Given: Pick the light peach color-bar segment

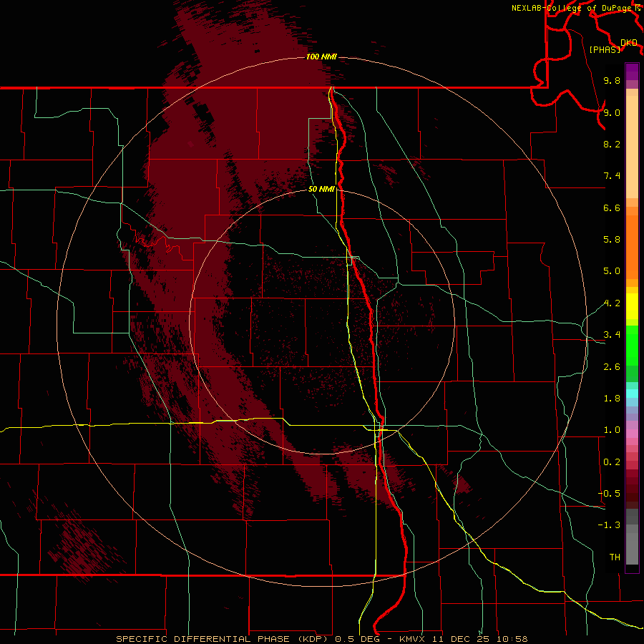Looking at the screenshot, I should coord(632,147).
